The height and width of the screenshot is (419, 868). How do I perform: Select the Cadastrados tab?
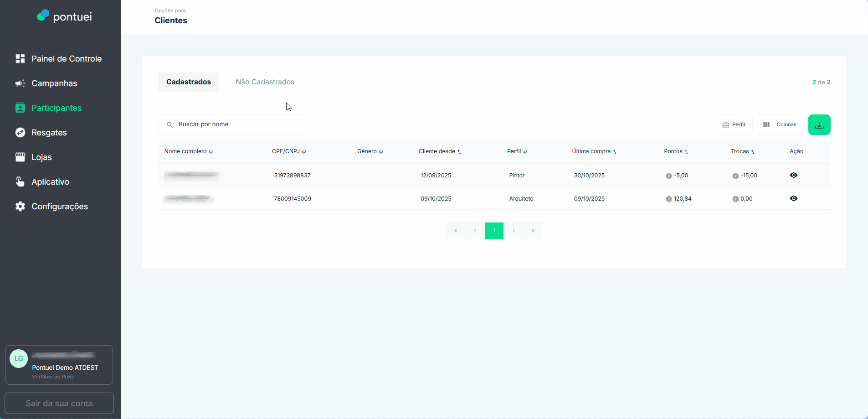point(188,82)
